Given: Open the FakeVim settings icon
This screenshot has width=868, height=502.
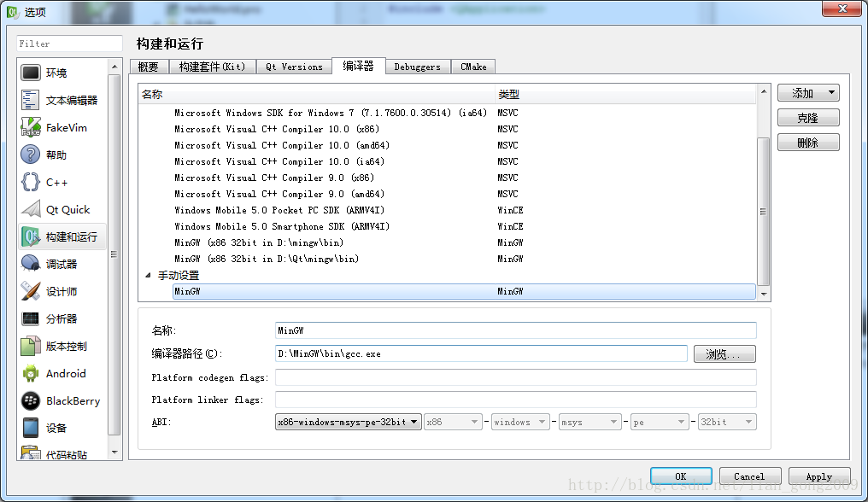Looking at the screenshot, I should tap(31, 127).
